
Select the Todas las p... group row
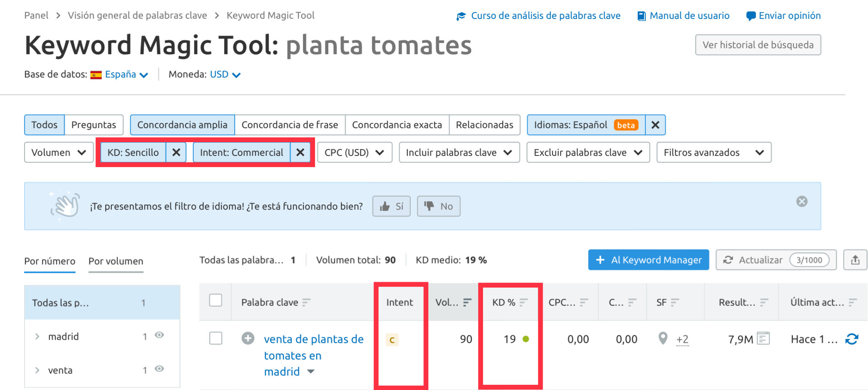(102, 303)
